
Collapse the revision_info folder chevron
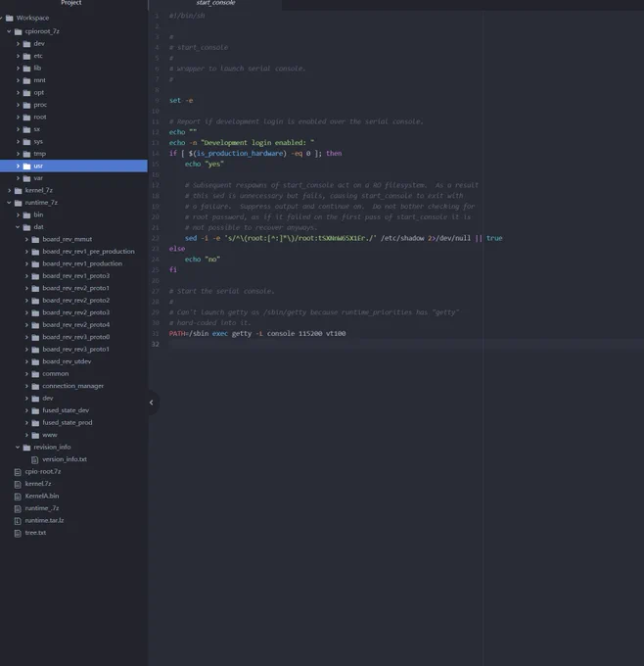(x=18, y=447)
